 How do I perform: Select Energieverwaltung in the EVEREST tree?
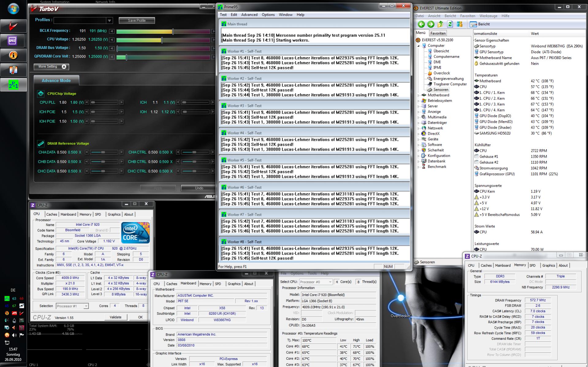click(449, 79)
